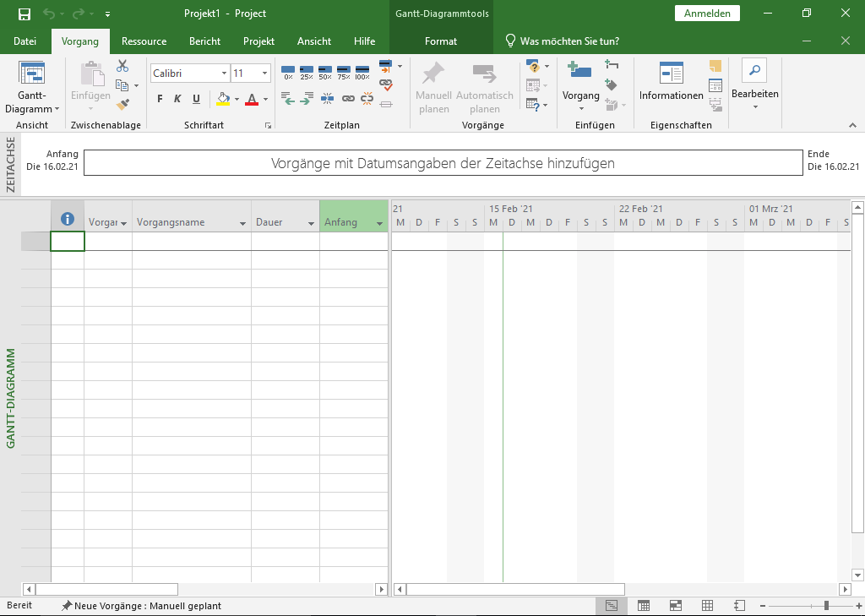The width and height of the screenshot is (865, 616).
Task: Toggle italic formatting (K)
Action: (x=177, y=99)
